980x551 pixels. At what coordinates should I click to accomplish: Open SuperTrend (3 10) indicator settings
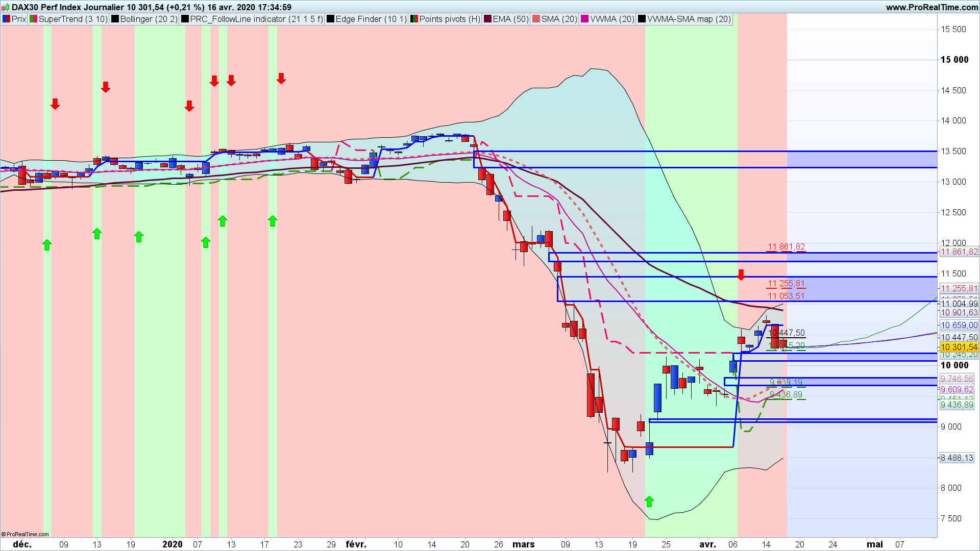click(x=72, y=19)
